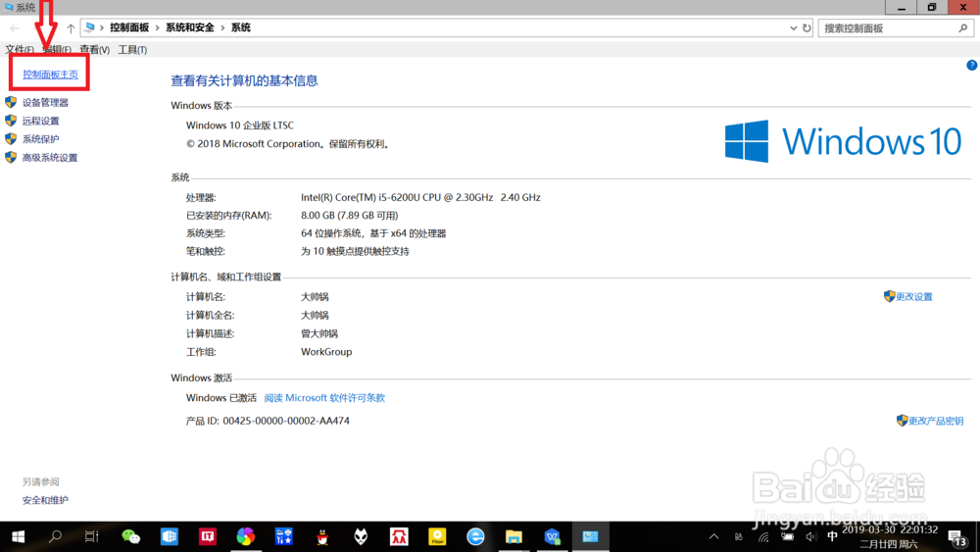Open the colorful pinwheel app on taskbar
Screen dimensions: 980x552
[246, 536]
